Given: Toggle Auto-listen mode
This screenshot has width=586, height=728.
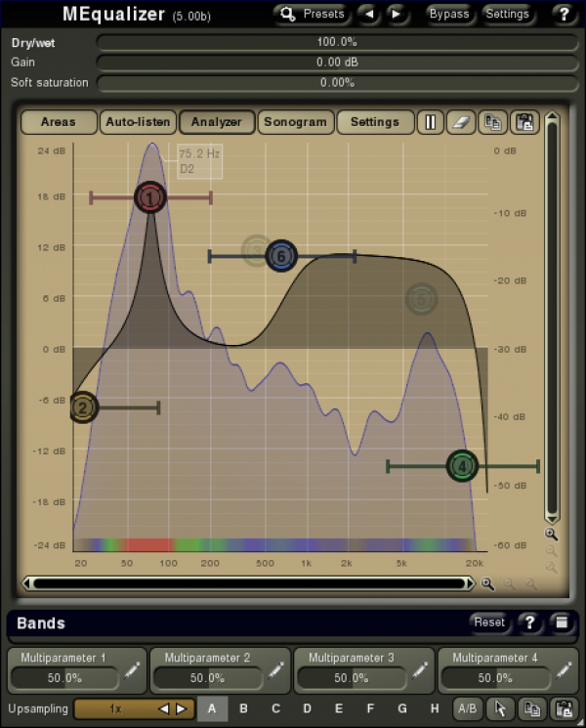Looking at the screenshot, I should click(x=138, y=122).
